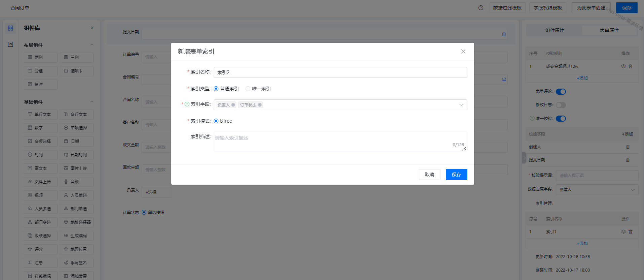Screen dimensions: 644x280
Task: Open settings for 索引1 index row
Action: [x=623, y=232]
